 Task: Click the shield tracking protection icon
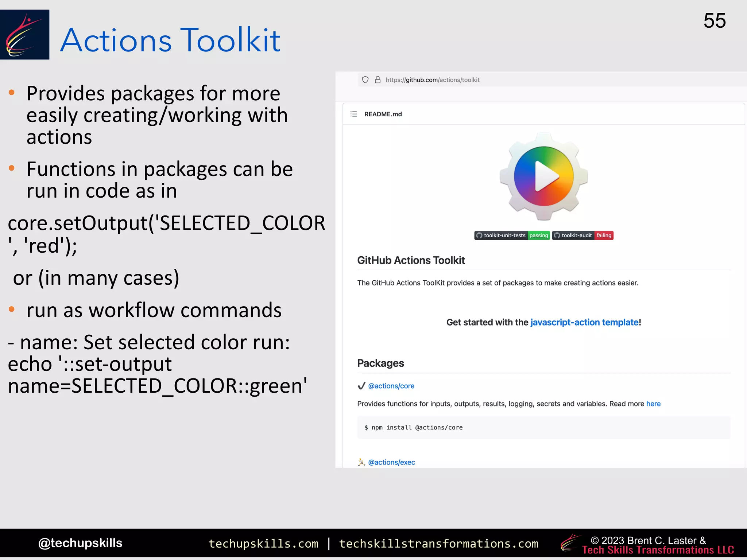pos(365,80)
